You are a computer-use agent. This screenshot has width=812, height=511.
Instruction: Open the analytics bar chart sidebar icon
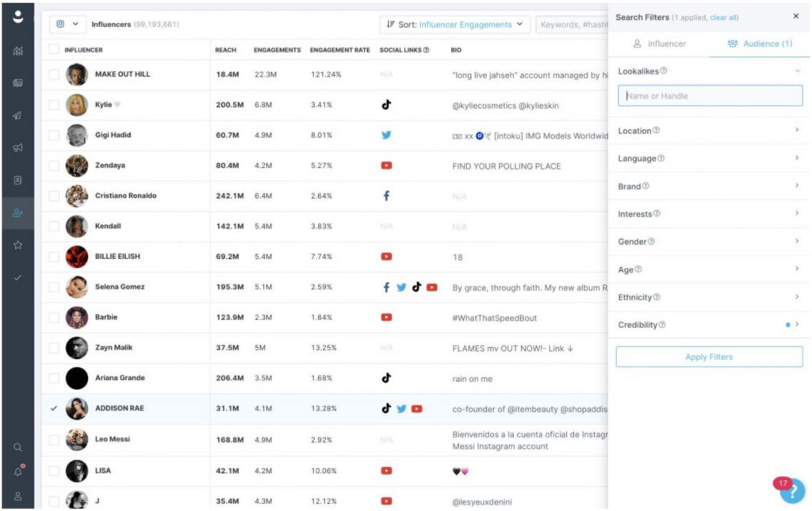tap(17, 51)
